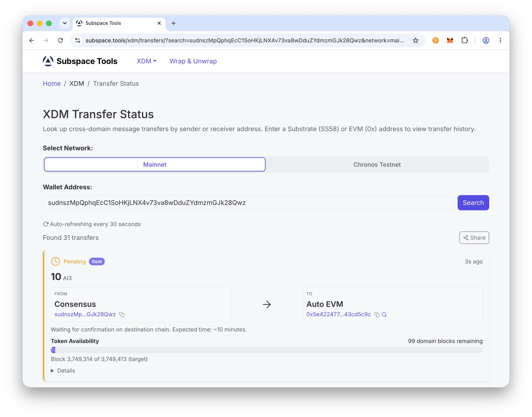Open the sudnszMp...GJk28Qwz sender address link
Screen dimensions: 532x417
pyautogui.click(x=85, y=314)
